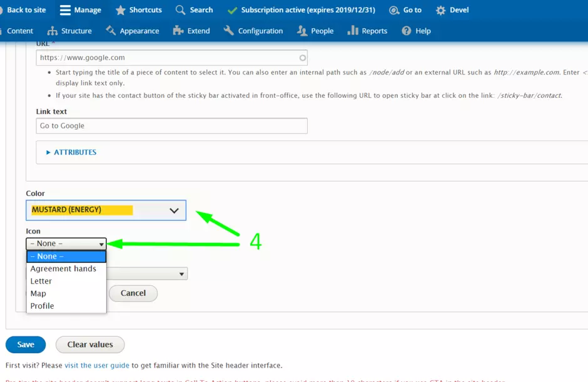588x382 pixels.
Task: Open the visit the user guide link
Action: (x=96, y=365)
